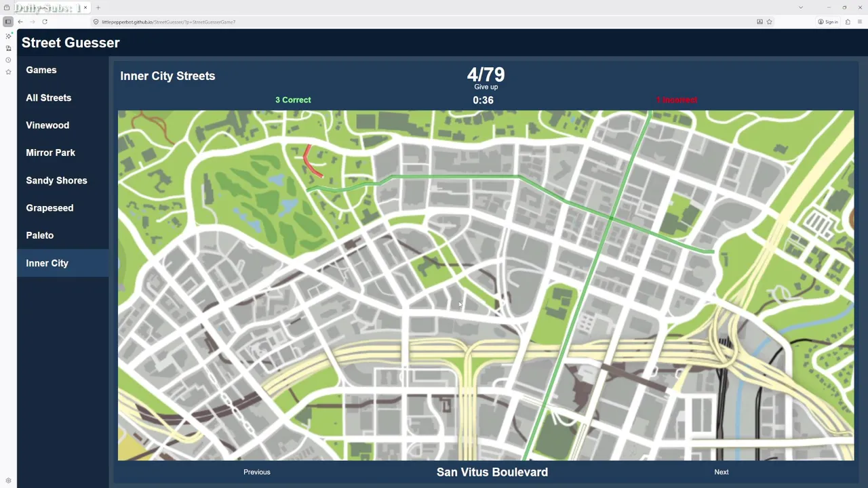Click the address bar URL
The height and width of the screenshot is (488, 868).
tap(169, 22)
